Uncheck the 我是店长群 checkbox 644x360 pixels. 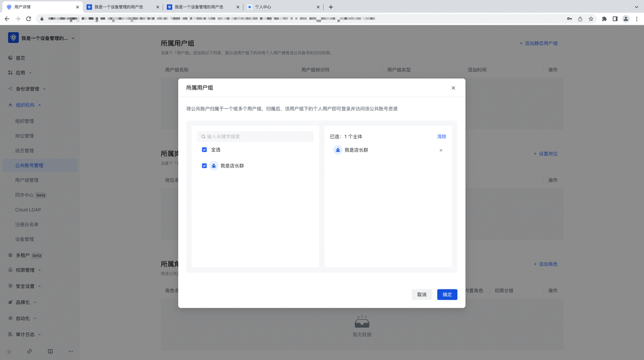pyautogui.click(x=204, y=166)
